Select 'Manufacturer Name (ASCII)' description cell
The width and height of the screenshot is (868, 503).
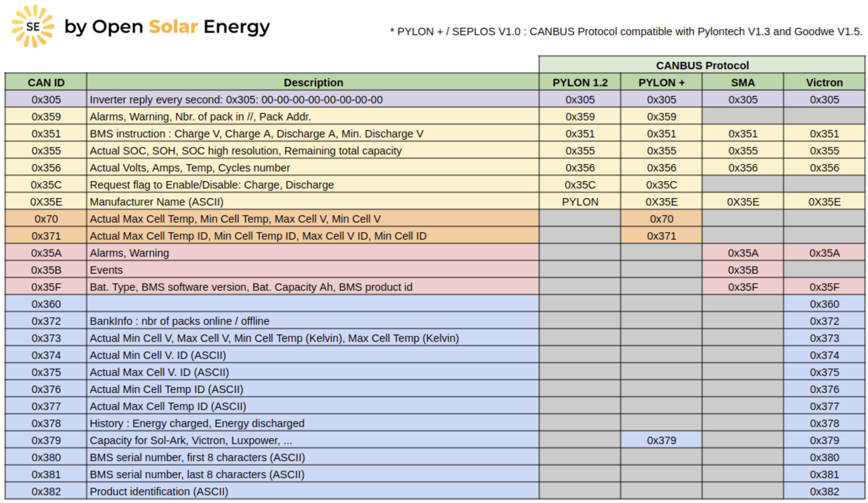[313, 201]
